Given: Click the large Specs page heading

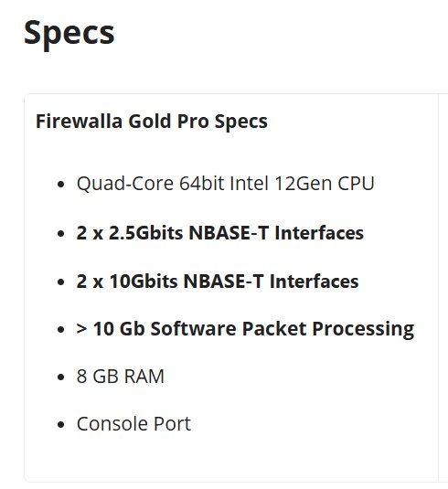Looking at the screenshot, I should point(69,34).
